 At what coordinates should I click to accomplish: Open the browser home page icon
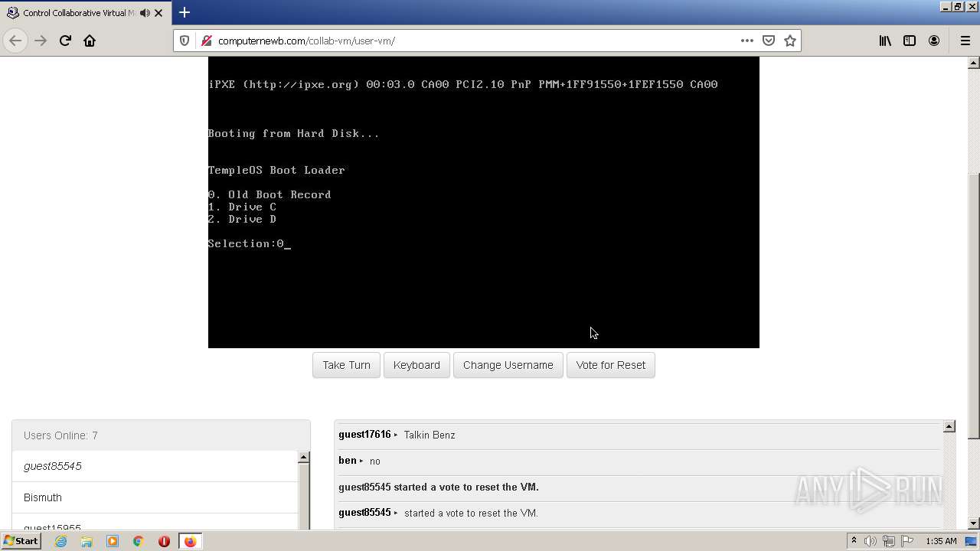[90, 41]
